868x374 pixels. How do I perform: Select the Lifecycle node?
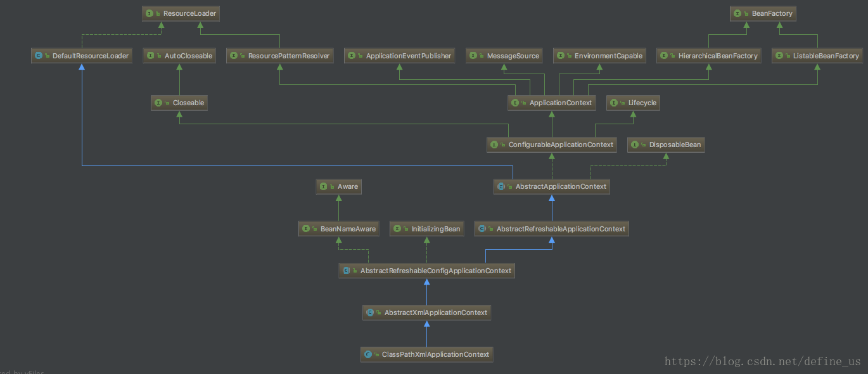pyautogui.click(x=634, y=103)
